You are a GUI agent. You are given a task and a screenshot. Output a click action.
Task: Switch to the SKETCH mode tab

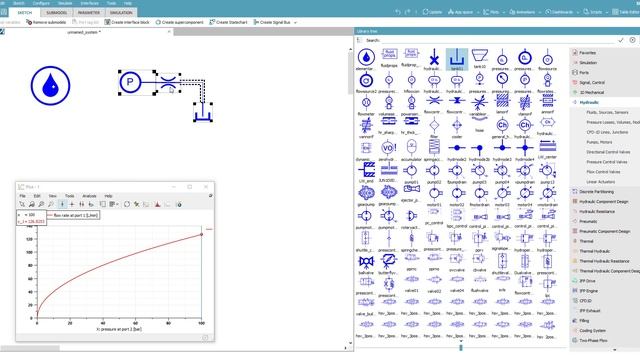(x=24, y=13)
